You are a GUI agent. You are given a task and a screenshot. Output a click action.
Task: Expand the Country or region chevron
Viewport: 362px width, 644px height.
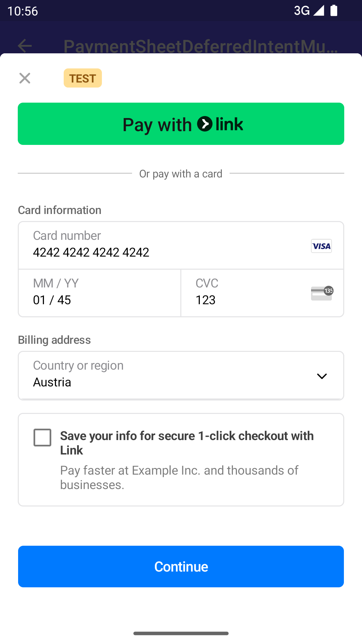(322, 376)
